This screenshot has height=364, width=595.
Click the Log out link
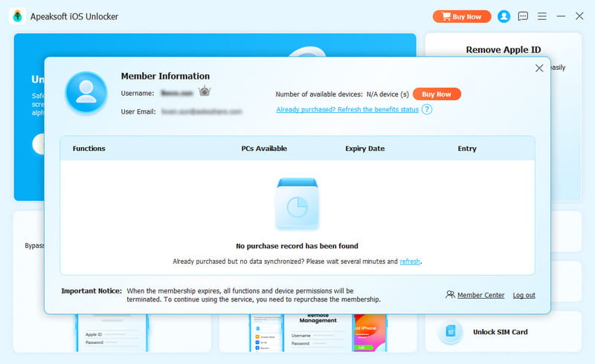(524, 295)
